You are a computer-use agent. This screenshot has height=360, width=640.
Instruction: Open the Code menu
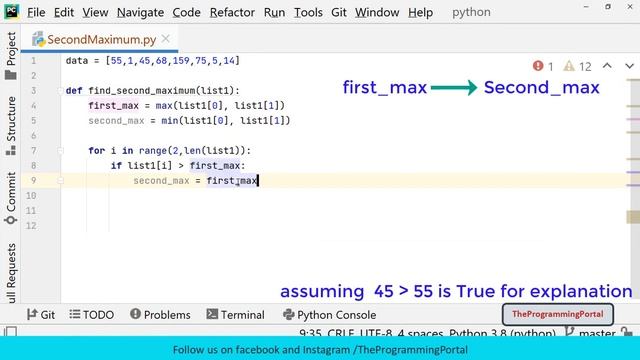[186, 12]
